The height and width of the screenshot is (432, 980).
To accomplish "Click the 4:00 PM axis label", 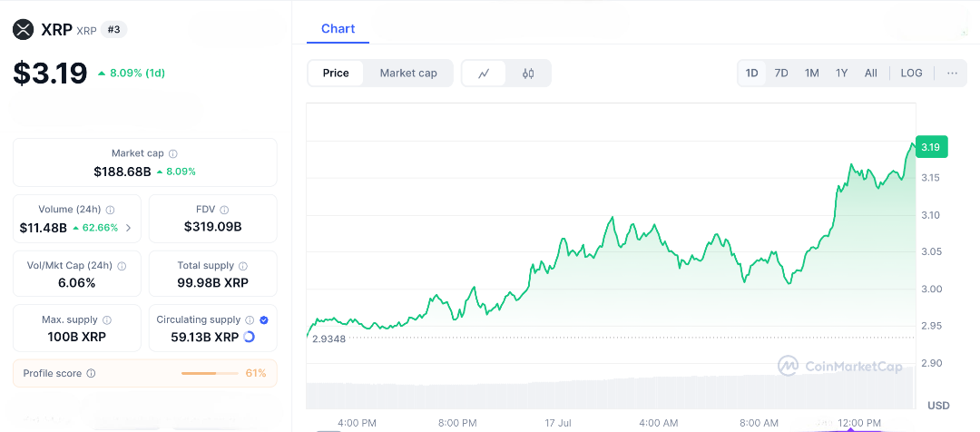I will [357, 423].
